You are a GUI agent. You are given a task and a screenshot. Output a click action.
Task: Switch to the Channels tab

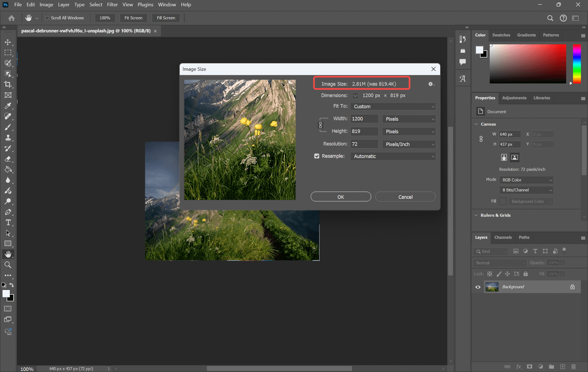pyautogui.click(x=503, y=238)
